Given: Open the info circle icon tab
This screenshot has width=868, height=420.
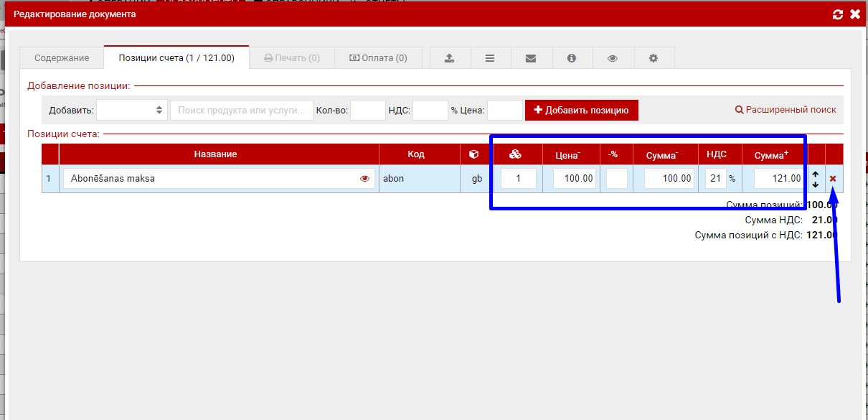Looking at the screenshot, I should [x=572, y=58].
